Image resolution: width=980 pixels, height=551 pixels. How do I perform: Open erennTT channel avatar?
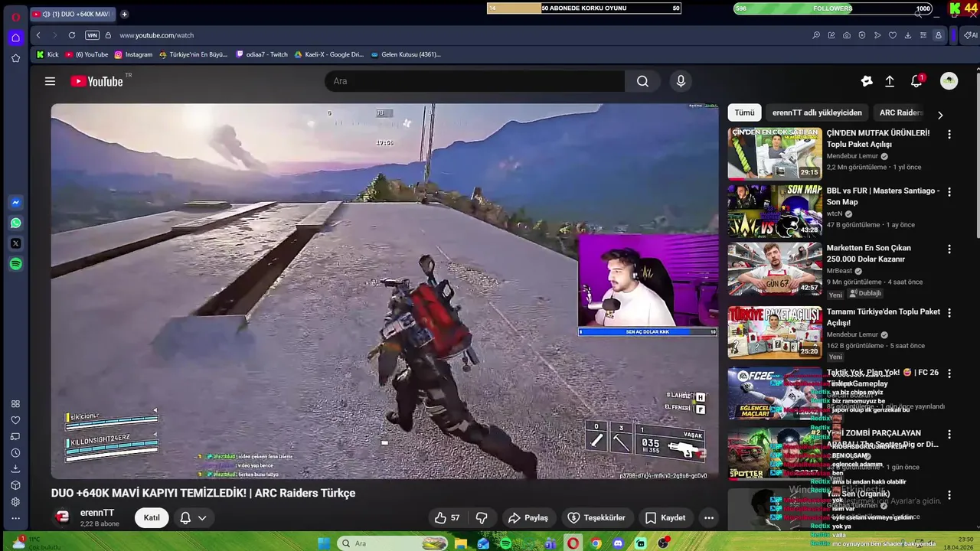point(63,517)
